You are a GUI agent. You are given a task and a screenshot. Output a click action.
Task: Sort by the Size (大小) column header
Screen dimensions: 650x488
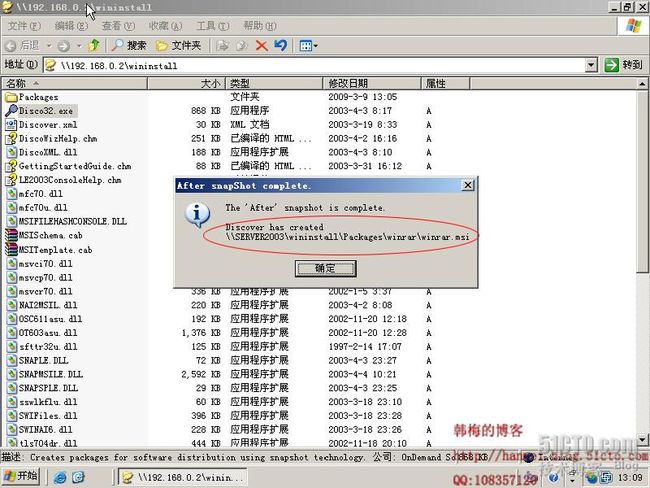pos(186,83)
